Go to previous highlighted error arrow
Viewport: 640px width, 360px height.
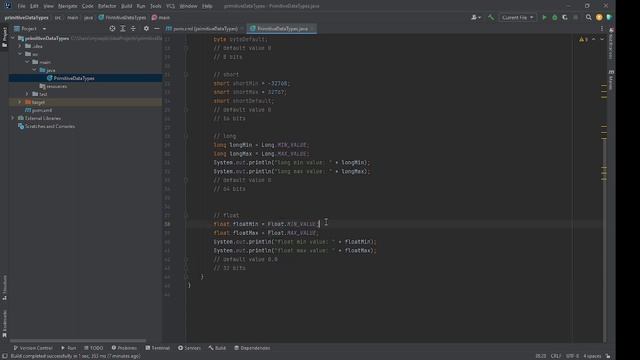(x=594, y=39)
